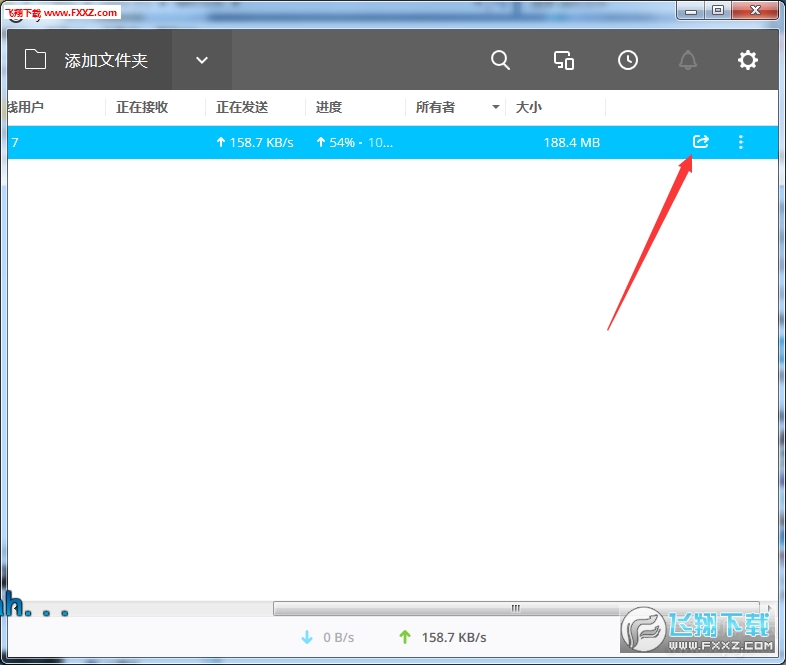This screenshot has width=786, height=665.
Task: Click the green upload arrow icon in the status bar
Action: click(x=405, y=637)
